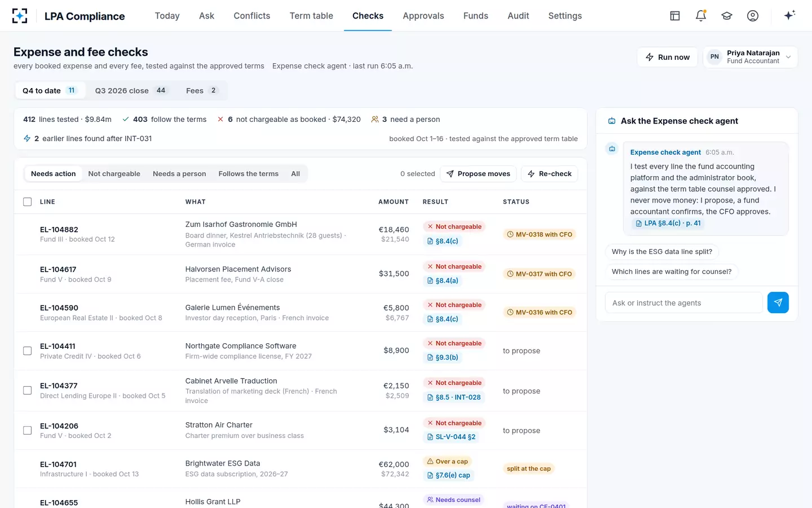Click the 'split at the cap' status badge
This screenshot has height=508, width=812.
[529, 468]
